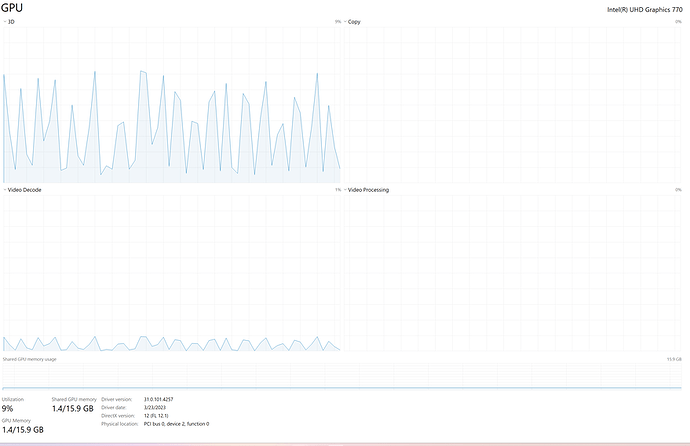The width and height of the screenshot is (690, 446).
Task: Click the driver version number 31.0.101.4257
Action: 158,399
